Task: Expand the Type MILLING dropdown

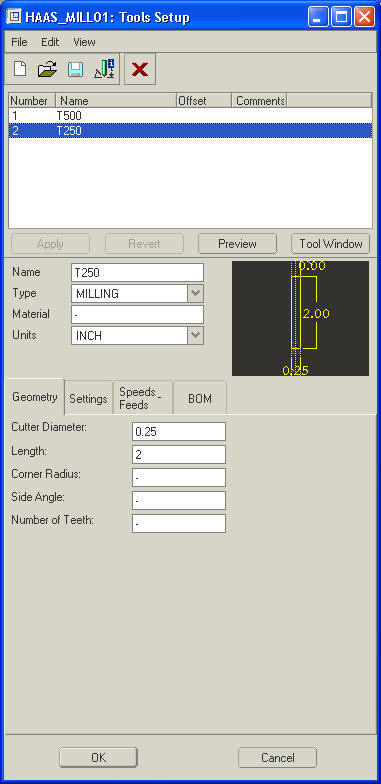Action: [196, 294]
